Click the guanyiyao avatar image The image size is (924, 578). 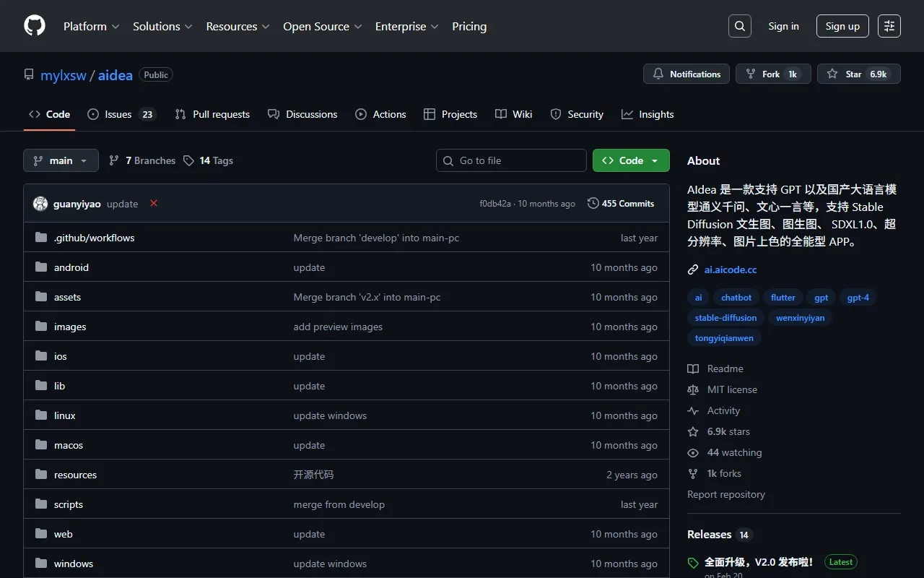(x=40, y=204)
